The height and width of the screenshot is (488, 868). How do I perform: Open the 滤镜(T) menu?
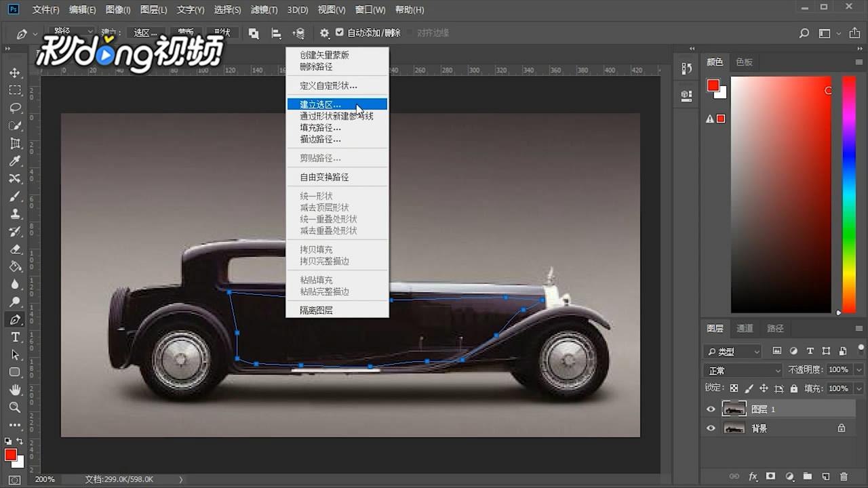coord(264,10)
